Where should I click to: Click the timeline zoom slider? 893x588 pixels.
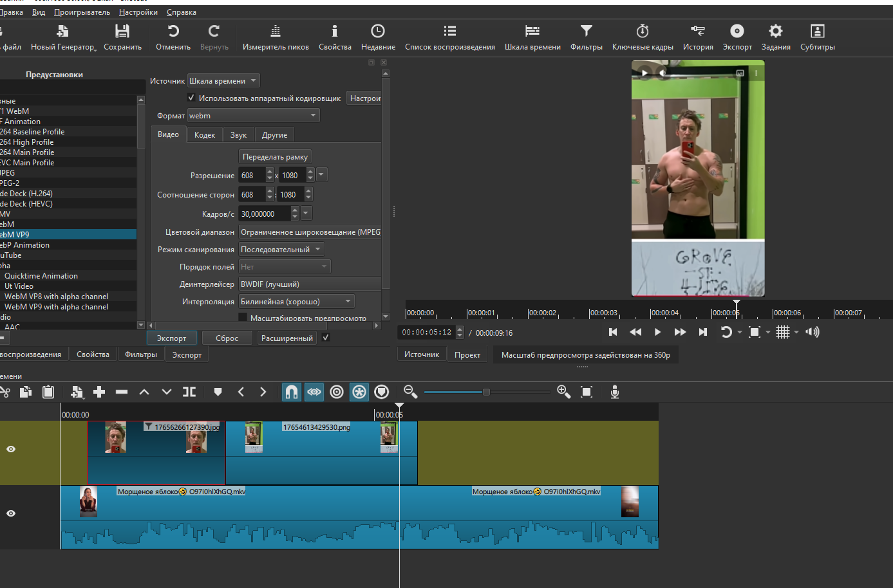pyautogui.click(x=486, y=392)
